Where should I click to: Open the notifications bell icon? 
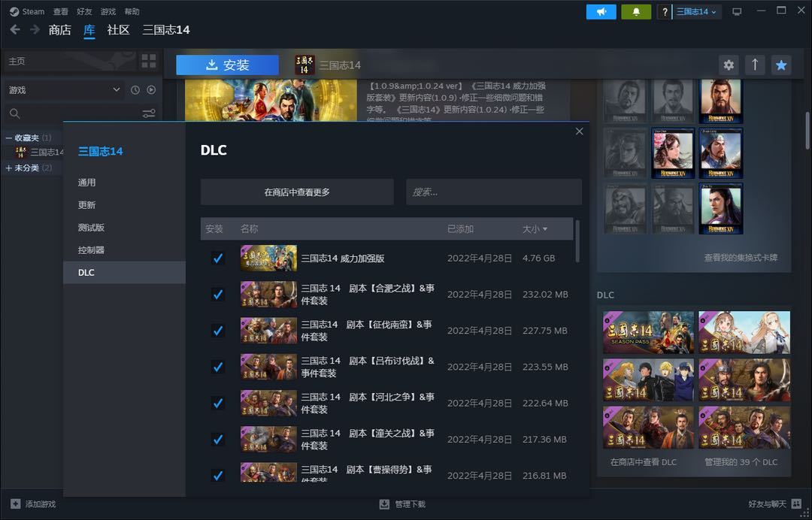[x=636, y=12]
